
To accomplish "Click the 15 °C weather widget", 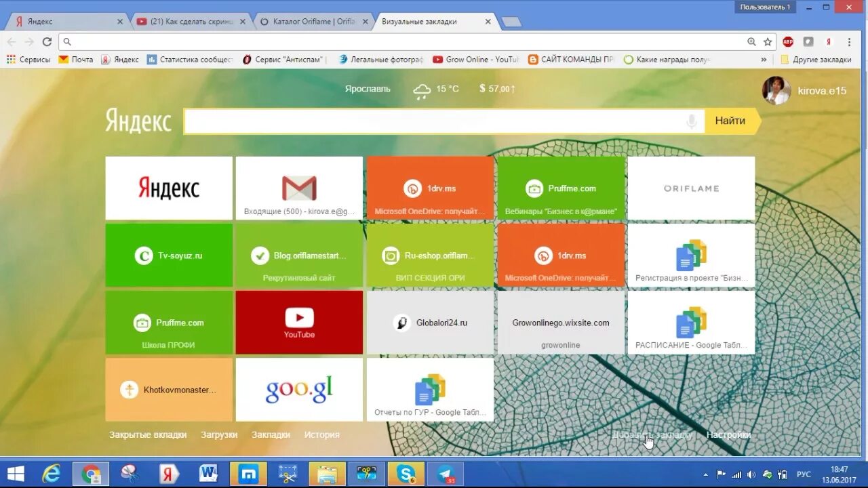I will (x=436, y=89).
